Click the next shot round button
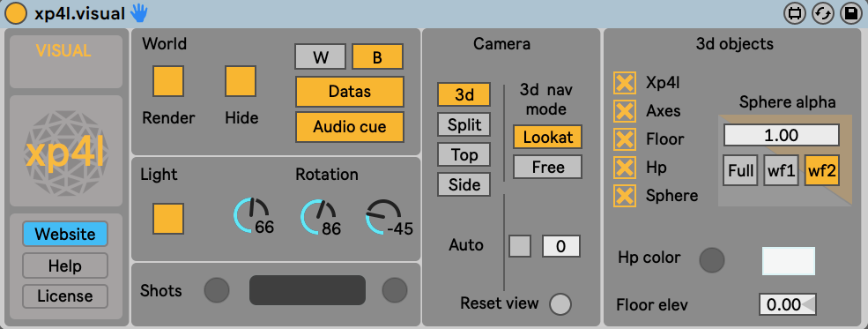The width and height of the screenshot is (868, 329). coord(395,290)
